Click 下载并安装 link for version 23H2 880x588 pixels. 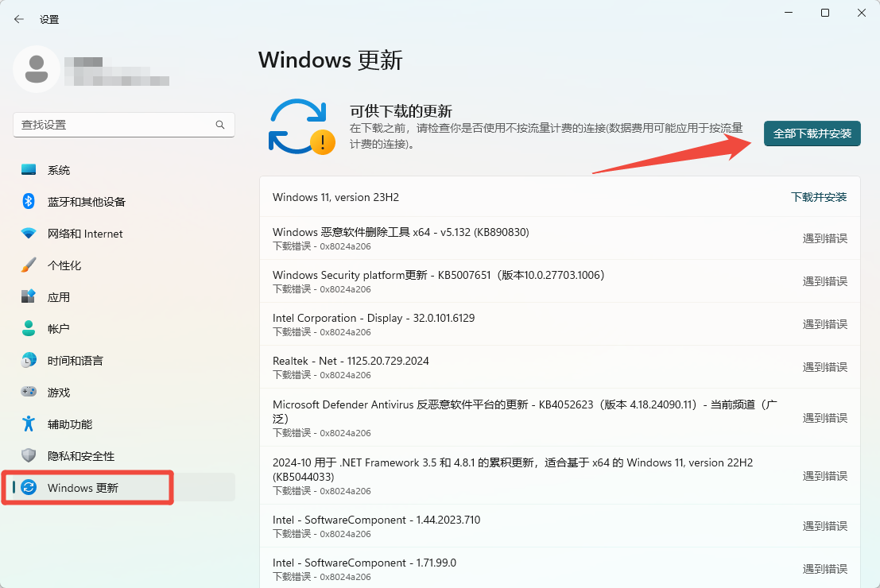click(x=819, y=197)
